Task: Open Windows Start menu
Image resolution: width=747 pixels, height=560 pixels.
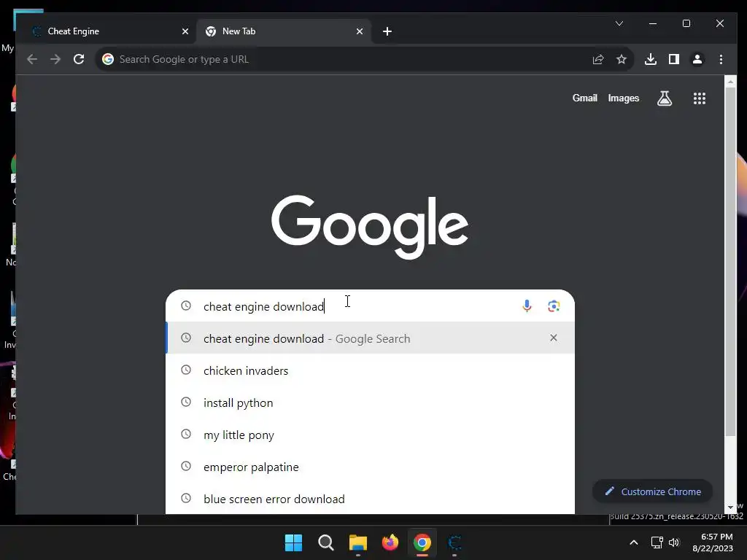Action: [293, 542]
